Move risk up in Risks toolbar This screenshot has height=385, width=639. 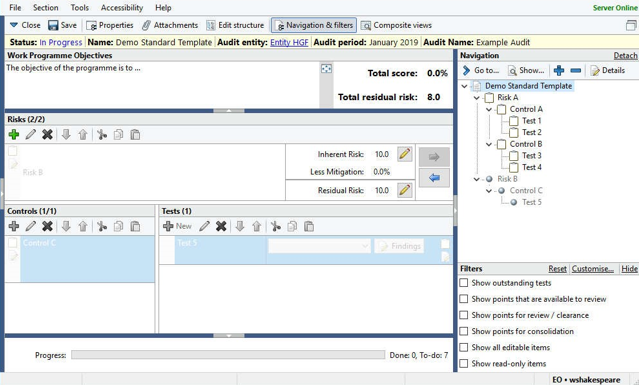point(83,134)
